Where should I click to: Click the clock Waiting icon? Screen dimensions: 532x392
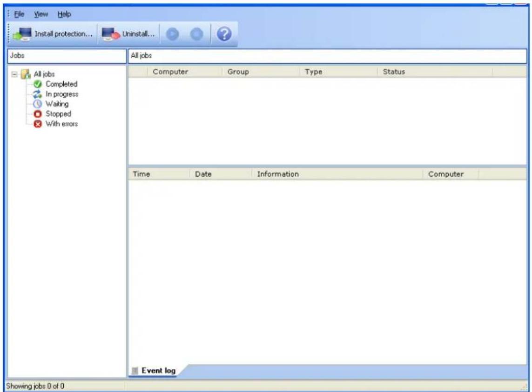(38, 104)
